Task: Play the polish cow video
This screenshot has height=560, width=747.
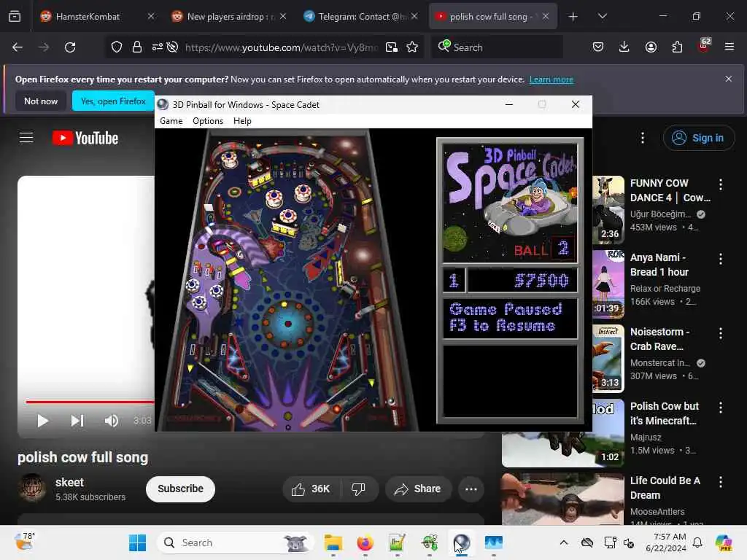Action: 42,421
